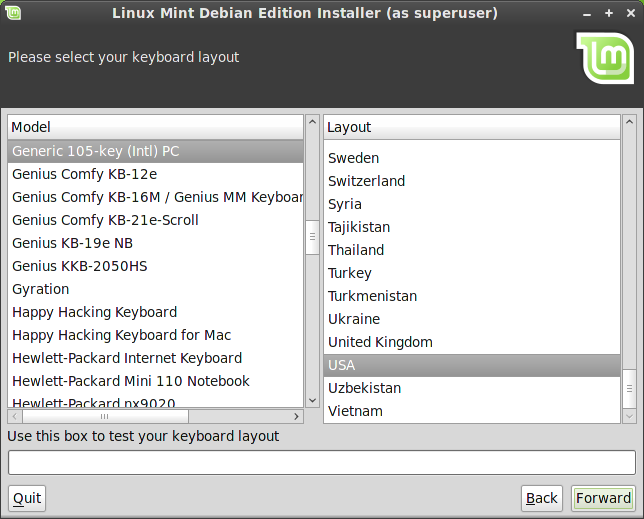This screenshot has height=519, width=644.
Task: Click the Model list scroll-left arrow
Action: pyautogui.click(x=14, y=416)
